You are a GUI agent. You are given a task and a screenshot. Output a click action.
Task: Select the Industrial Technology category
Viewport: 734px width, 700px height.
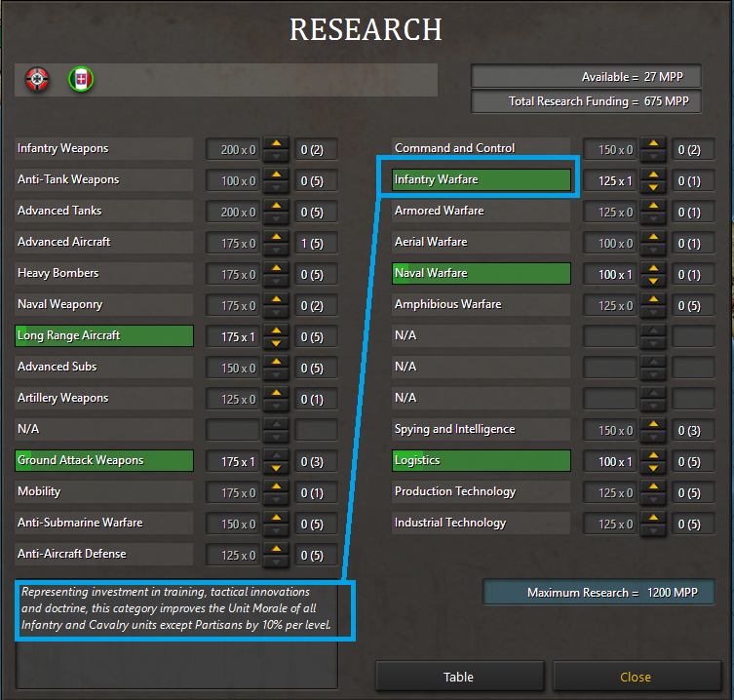point(482,523)
